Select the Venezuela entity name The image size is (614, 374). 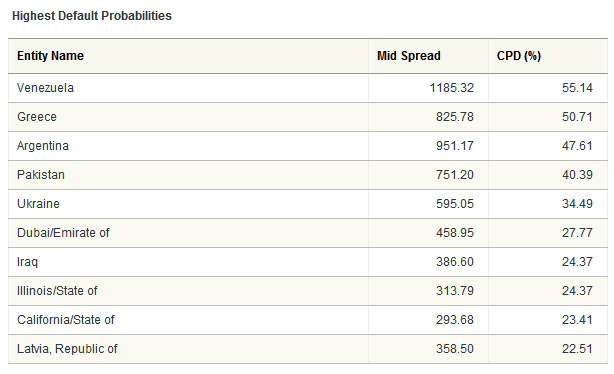click(x=45, y=88)
